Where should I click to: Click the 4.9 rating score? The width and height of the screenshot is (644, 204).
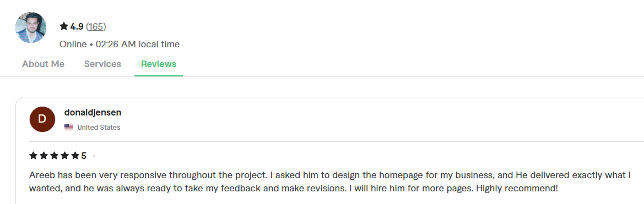(77, 26)
